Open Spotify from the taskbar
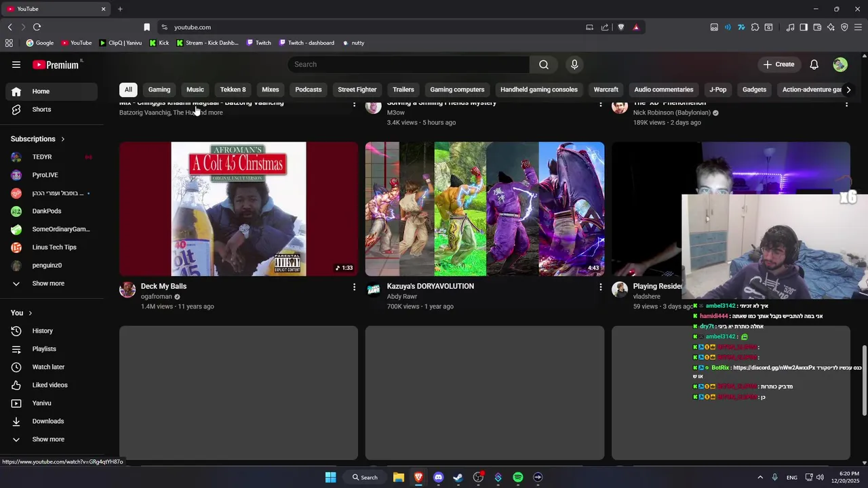868x488 pixels. (518, 477)
